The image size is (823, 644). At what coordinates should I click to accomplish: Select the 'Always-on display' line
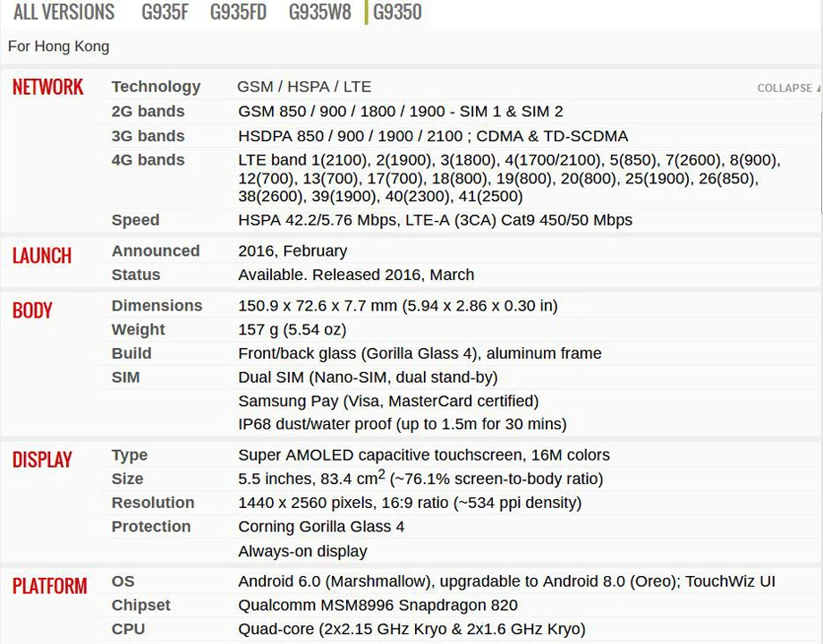click(x=302, y=551)
